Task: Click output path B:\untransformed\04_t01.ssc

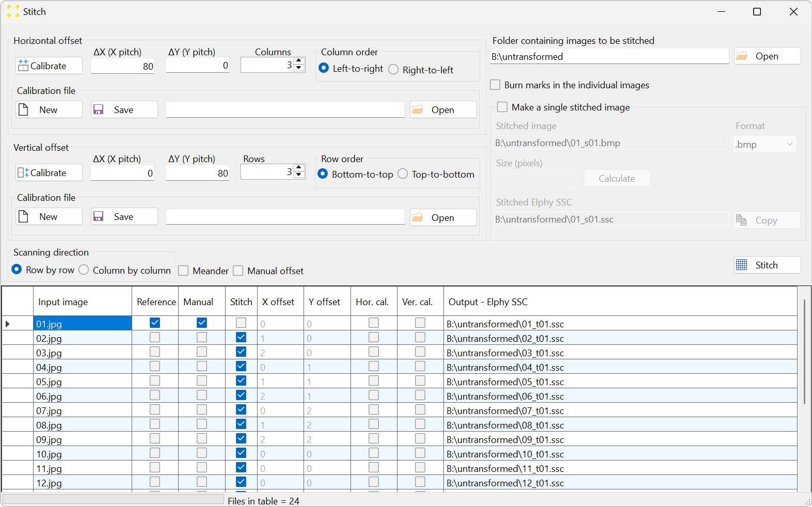Action: [620, 367]
